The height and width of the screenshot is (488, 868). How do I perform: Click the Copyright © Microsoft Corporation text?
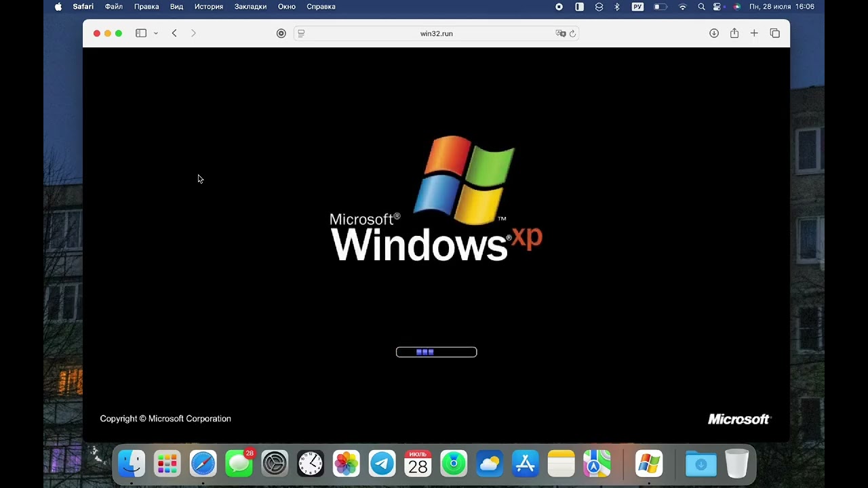tap(165, 419)
